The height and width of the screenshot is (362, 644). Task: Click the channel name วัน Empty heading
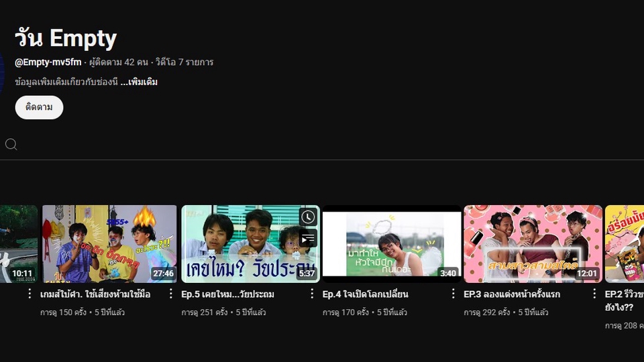tap(66, 38)
